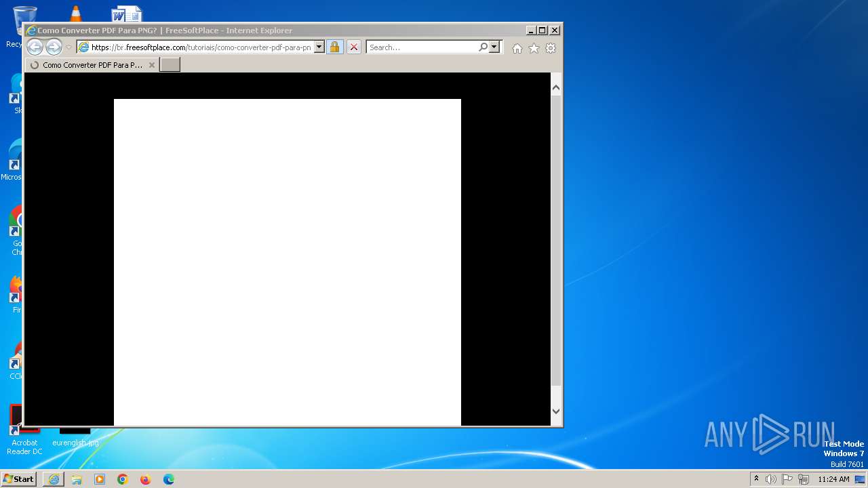Open the volume speaker tray icon
This screenshot has height=488, width=868.
[770, 479]
